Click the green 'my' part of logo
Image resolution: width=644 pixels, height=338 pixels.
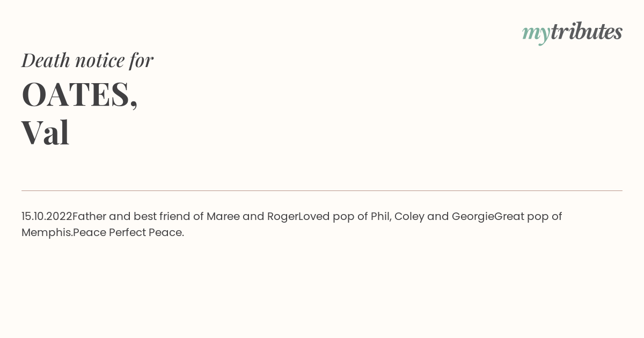pos(536,34)
